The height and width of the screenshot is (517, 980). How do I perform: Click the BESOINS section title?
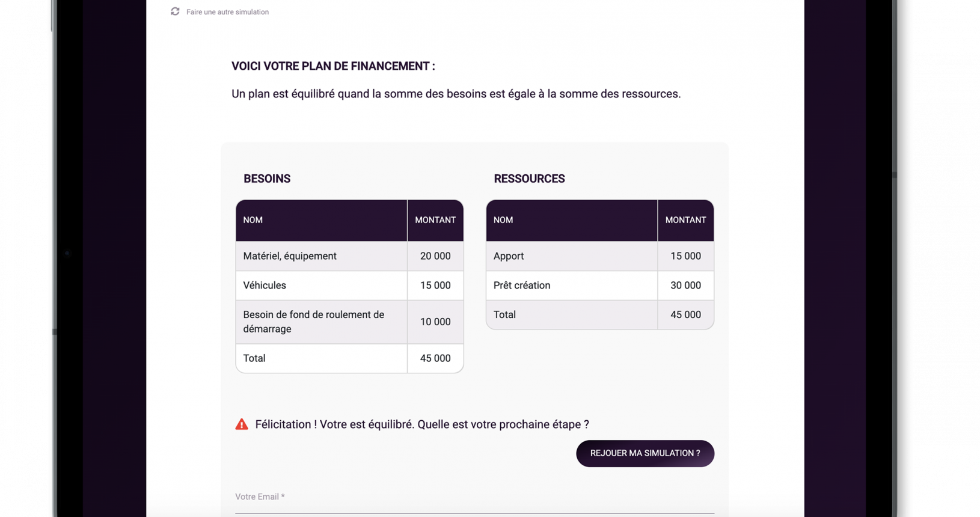tap(267, 179)
